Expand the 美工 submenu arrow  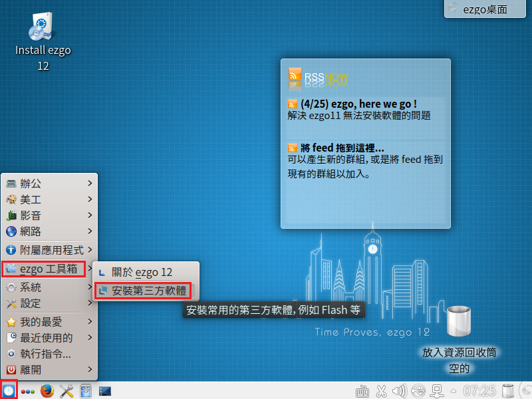[90, 199]
